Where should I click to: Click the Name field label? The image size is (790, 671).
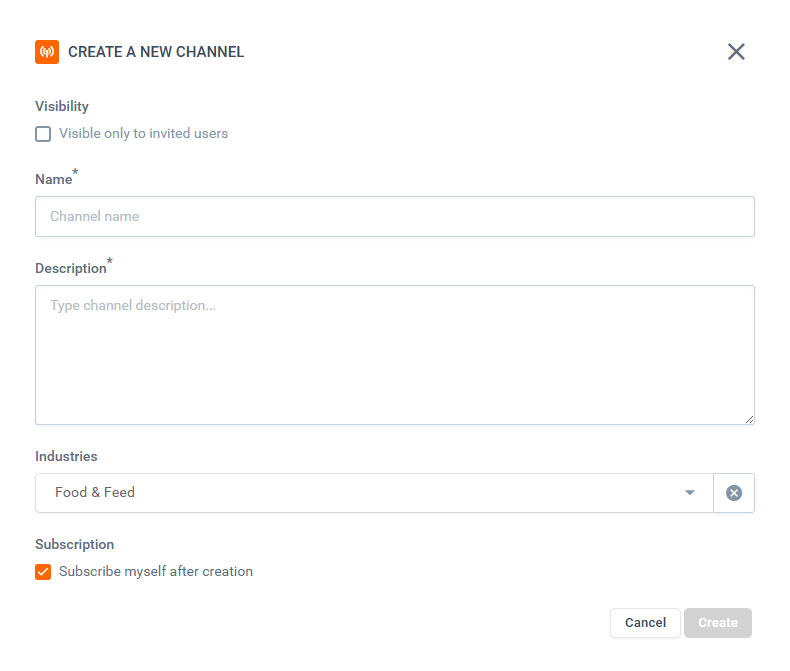click(53, 180)
